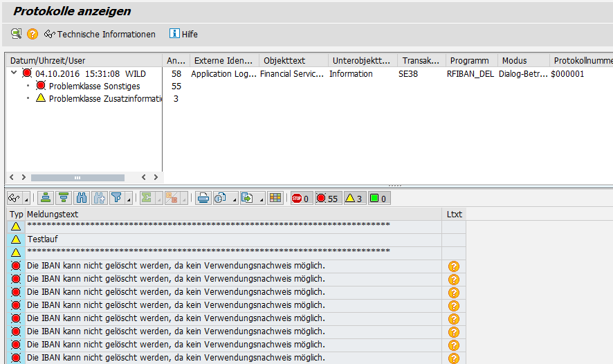Click the layout grid icon

pos(275,198)
